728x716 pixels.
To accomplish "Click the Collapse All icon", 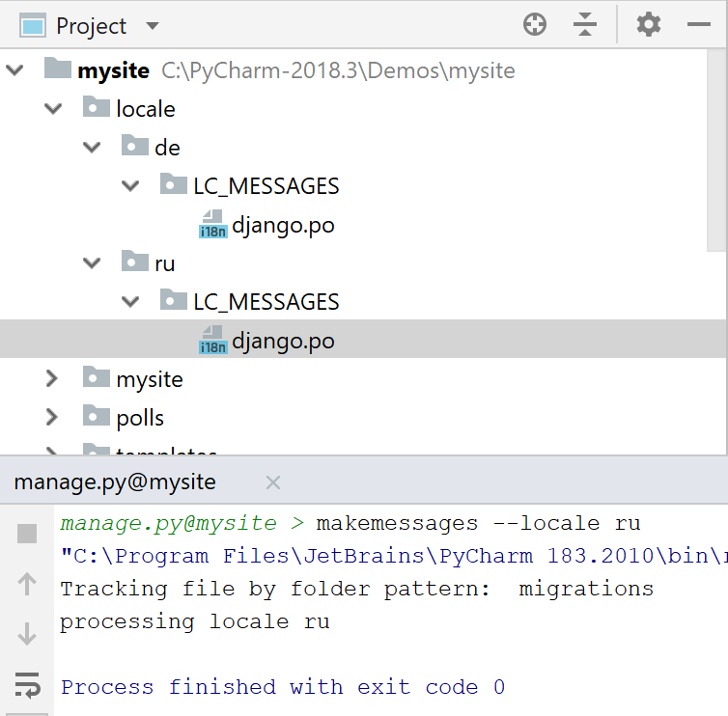I will click(x=585, y=24).
